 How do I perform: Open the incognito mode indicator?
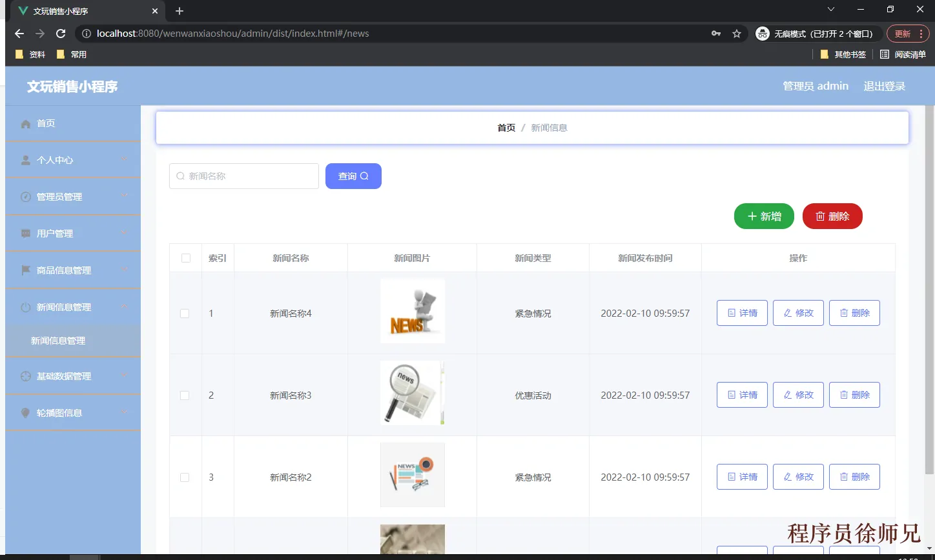[818, 34]
